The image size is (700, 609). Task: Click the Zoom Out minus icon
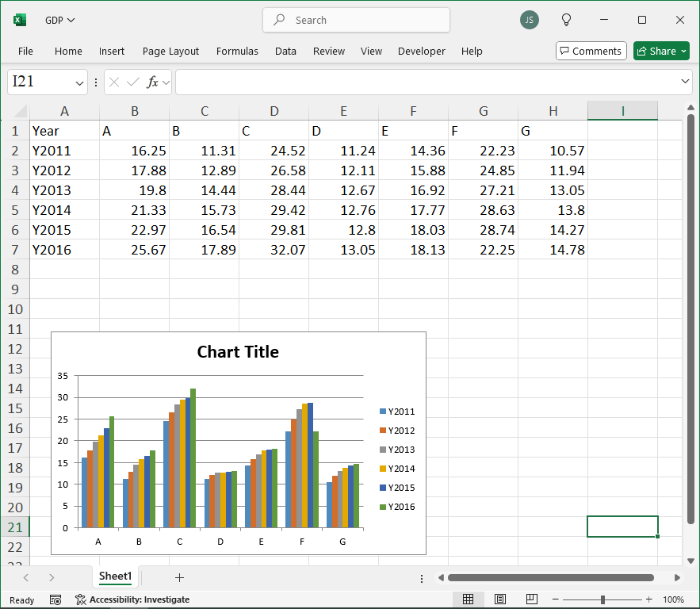555,599
